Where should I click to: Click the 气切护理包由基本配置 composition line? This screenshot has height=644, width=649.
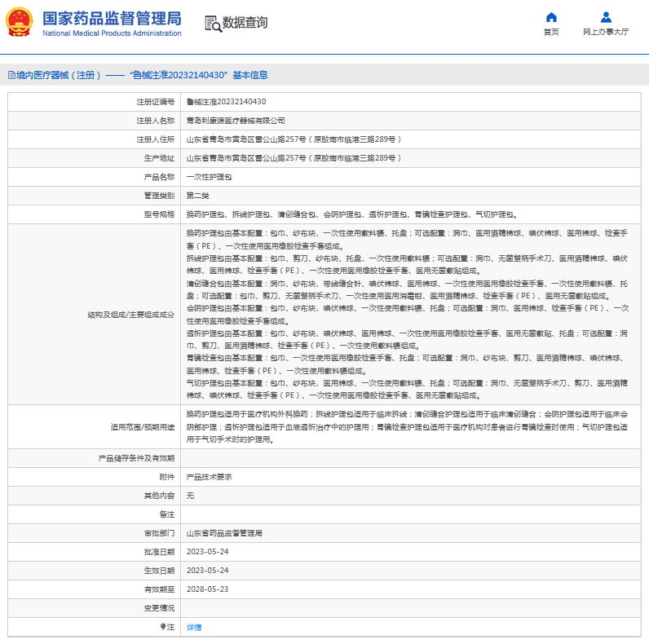click(x=407, y=389)
